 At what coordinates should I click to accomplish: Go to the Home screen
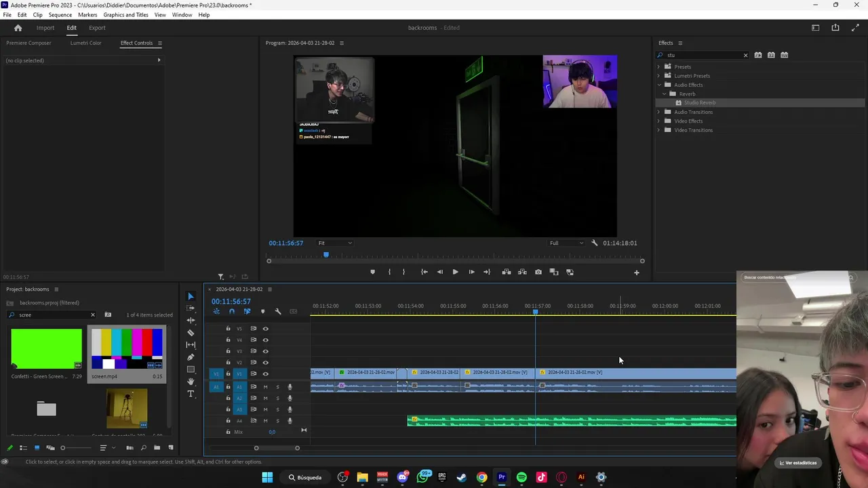[x=18, y=28]
